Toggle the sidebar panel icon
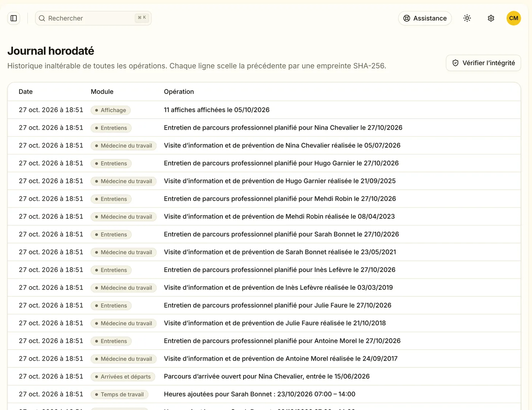 14,18
